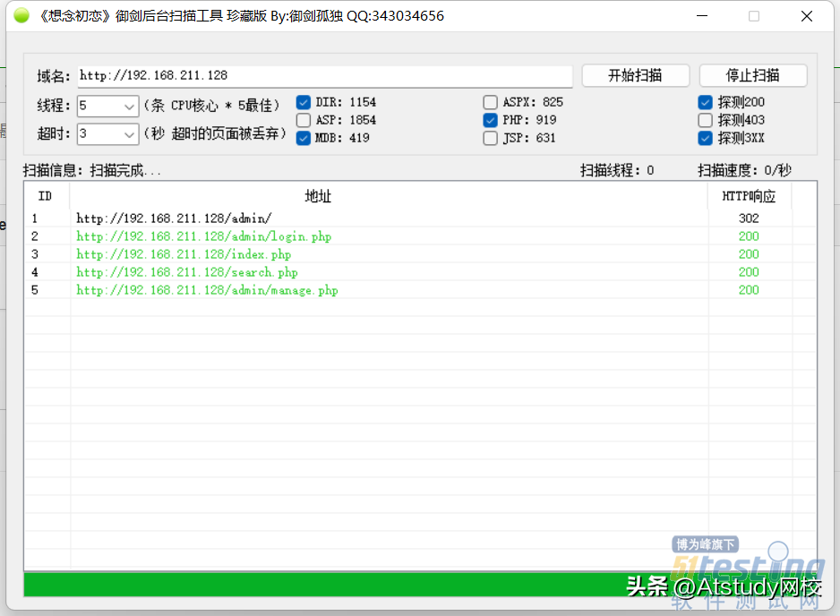Click the 停止扫描 button

click(x=752, y=75)
